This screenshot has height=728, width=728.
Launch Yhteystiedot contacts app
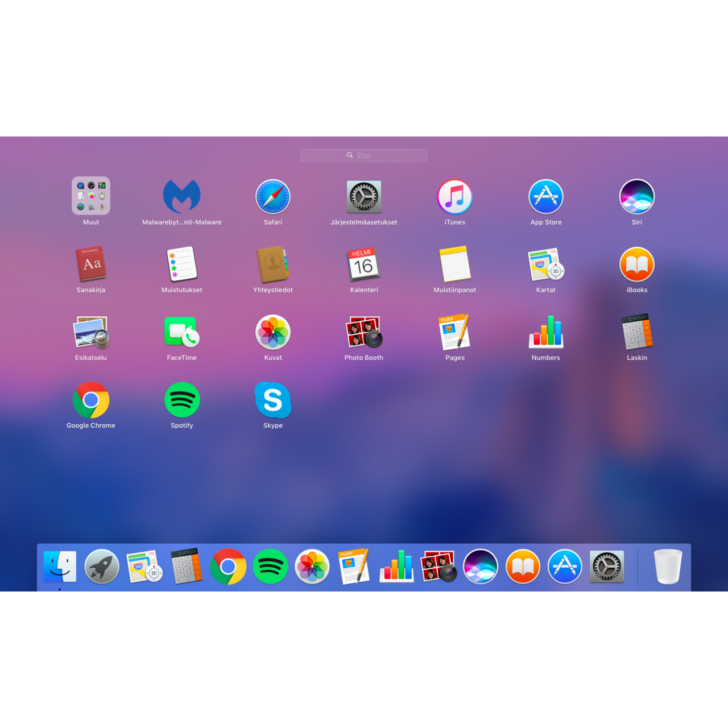pos(273,264)
